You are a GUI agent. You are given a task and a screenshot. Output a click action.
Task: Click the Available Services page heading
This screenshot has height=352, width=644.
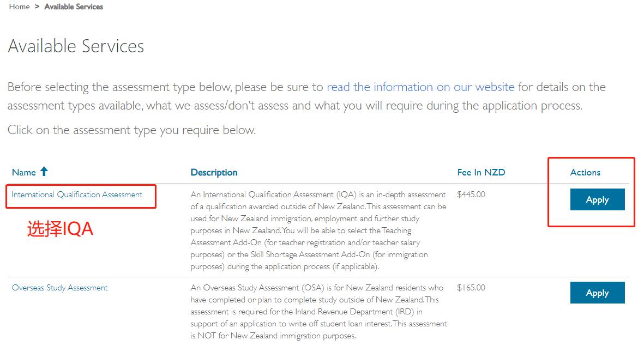76,46
